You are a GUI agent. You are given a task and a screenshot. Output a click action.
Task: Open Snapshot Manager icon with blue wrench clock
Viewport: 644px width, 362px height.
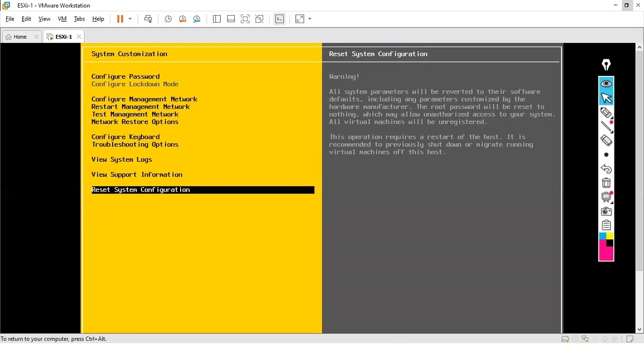pyautogui.click(x=197, y=19)
